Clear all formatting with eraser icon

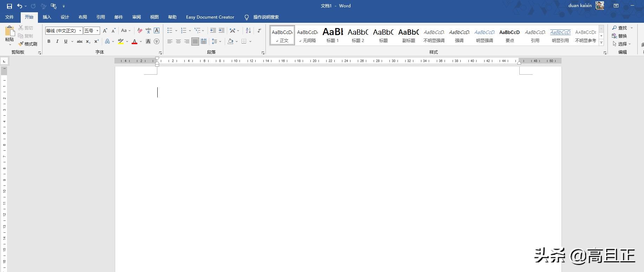pyautogui.click(x=139, y=30)
